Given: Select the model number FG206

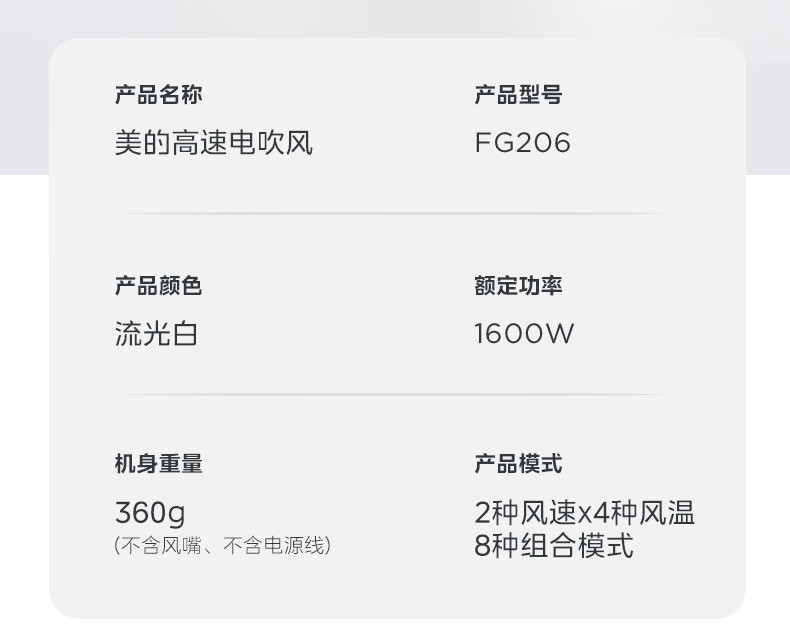Looking at the screenshot, I should (x=522, y=143).
